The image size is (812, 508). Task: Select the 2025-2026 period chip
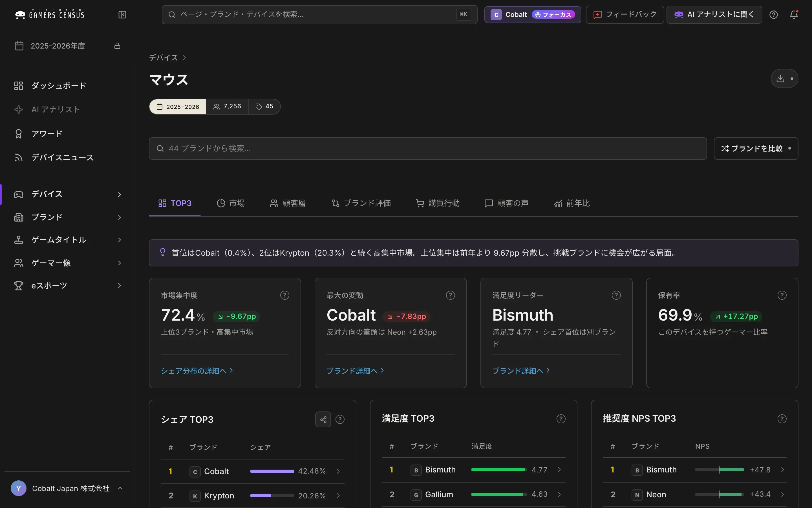pyautogui.click(x=178, y=106)
